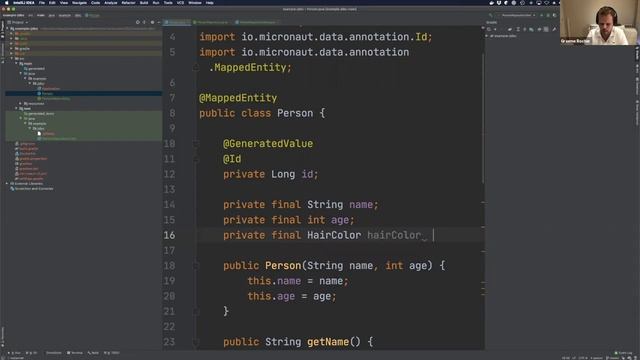Open the Project view dropdown

click(x=18, y=22)
